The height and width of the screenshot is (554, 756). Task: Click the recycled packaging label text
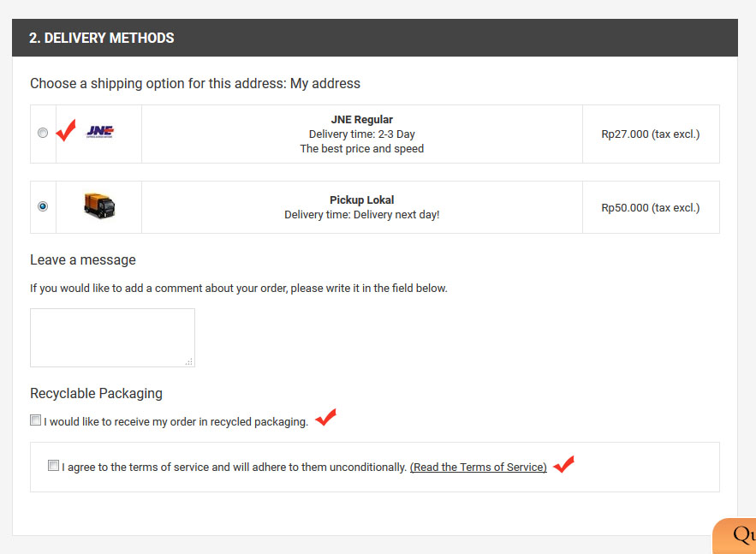(176, 422)
